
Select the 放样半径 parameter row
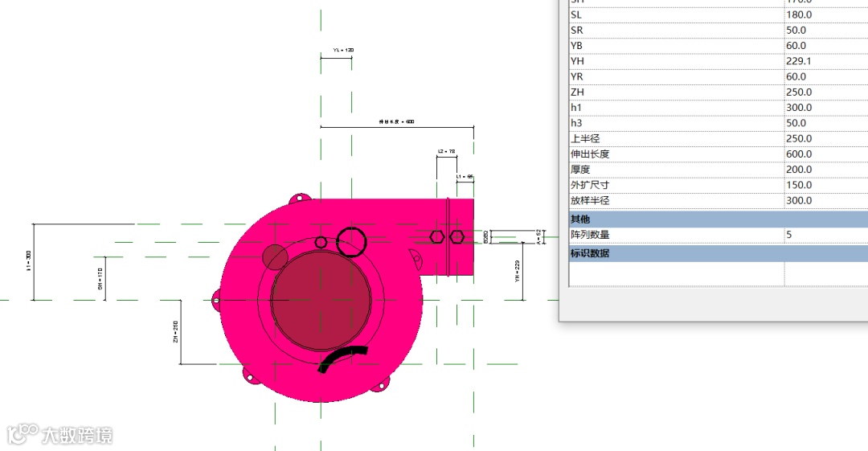pyautogui.click(x=718, y=201)
